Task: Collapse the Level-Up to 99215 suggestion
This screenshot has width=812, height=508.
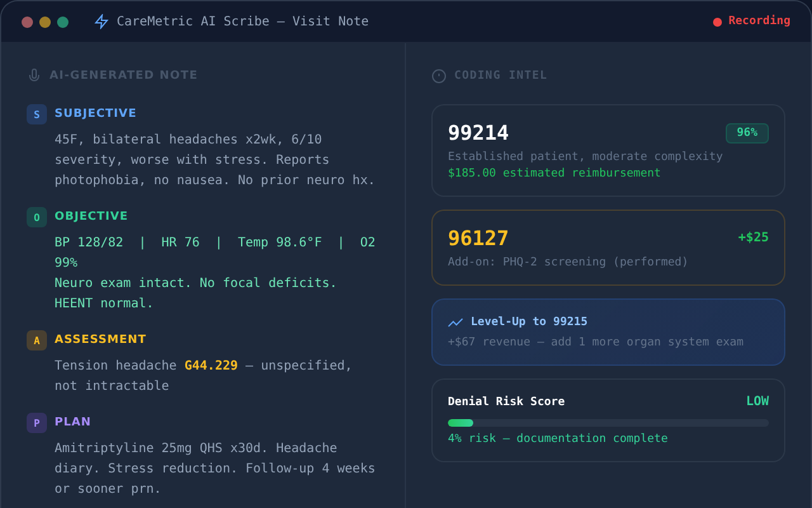Action: [608, 331]
